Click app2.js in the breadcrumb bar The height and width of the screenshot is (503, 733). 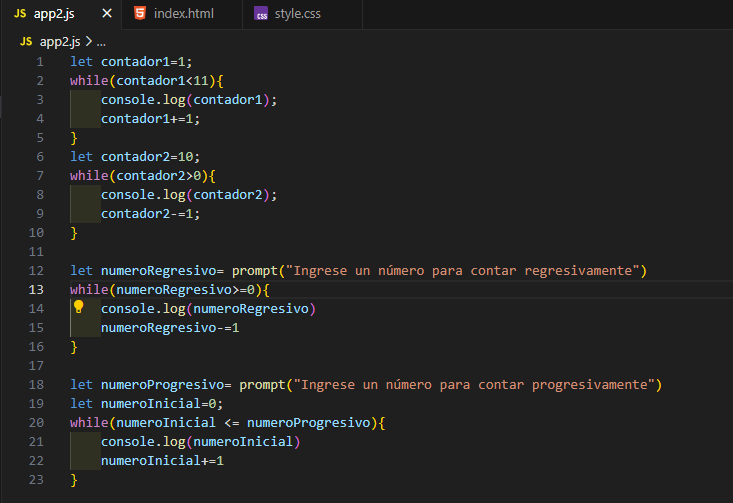pos(60,42)
